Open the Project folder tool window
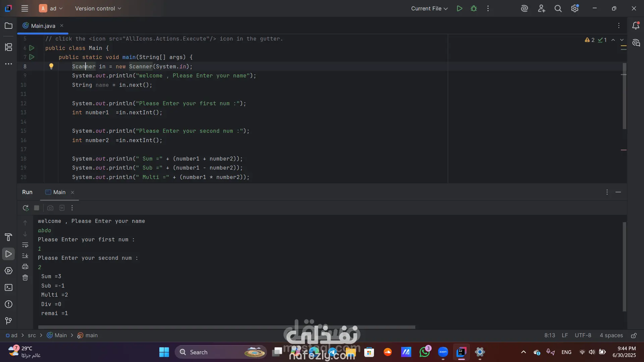 point(8,26)
